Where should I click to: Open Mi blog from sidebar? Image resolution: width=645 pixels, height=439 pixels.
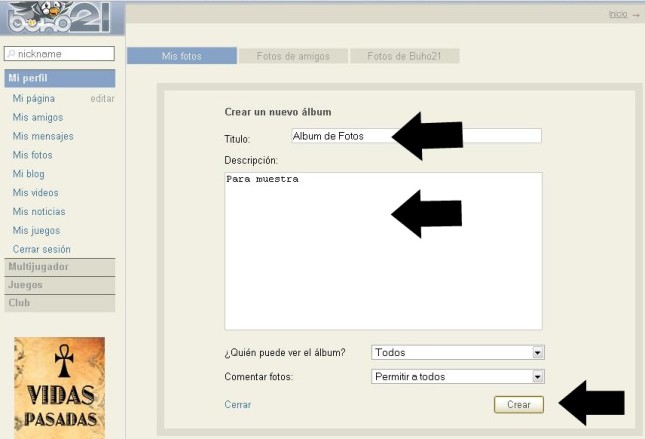(x=30, y=174)
